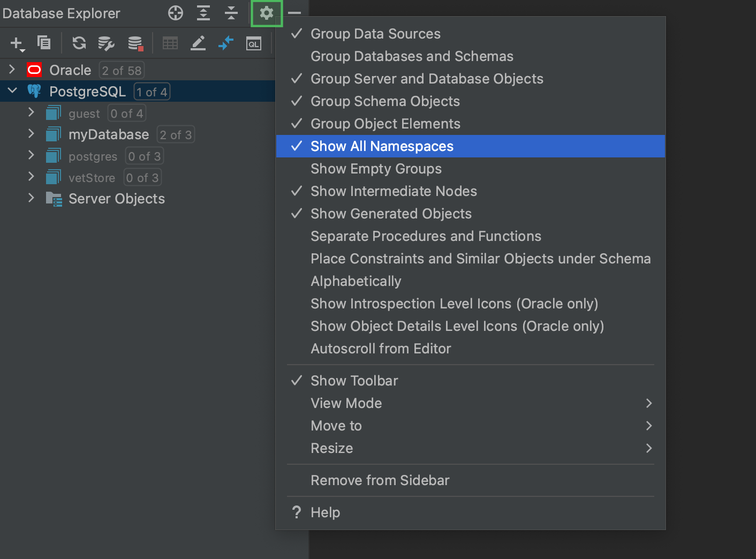Screen dimensions: 756x559
Task: Click the Collapse All icon in the title bar
Action: (231, 13)
